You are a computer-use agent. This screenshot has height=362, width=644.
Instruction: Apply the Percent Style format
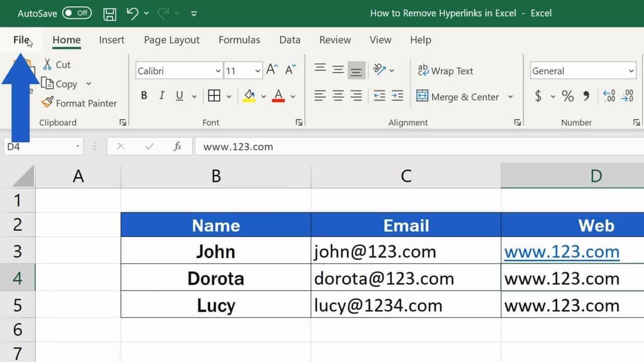568,97
